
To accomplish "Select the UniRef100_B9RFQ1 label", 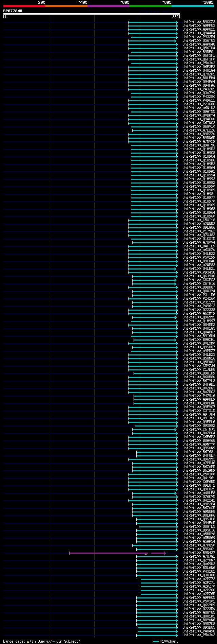I will tap(199, 52).
